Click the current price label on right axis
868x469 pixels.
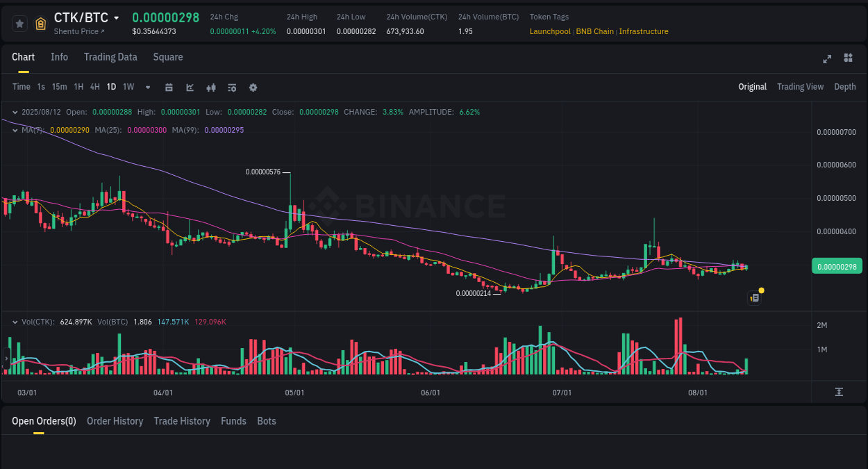click(x=837, y=265)
